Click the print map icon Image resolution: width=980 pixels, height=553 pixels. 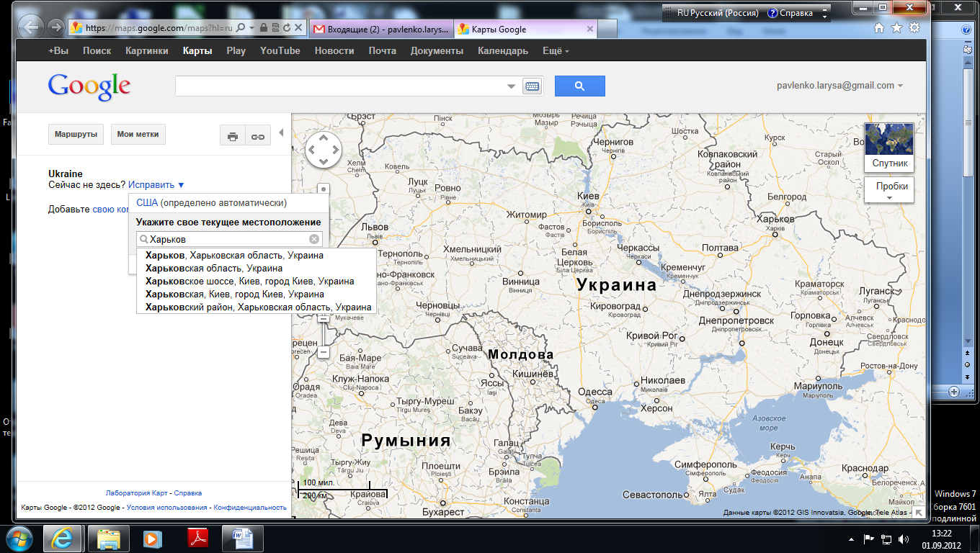232,136
